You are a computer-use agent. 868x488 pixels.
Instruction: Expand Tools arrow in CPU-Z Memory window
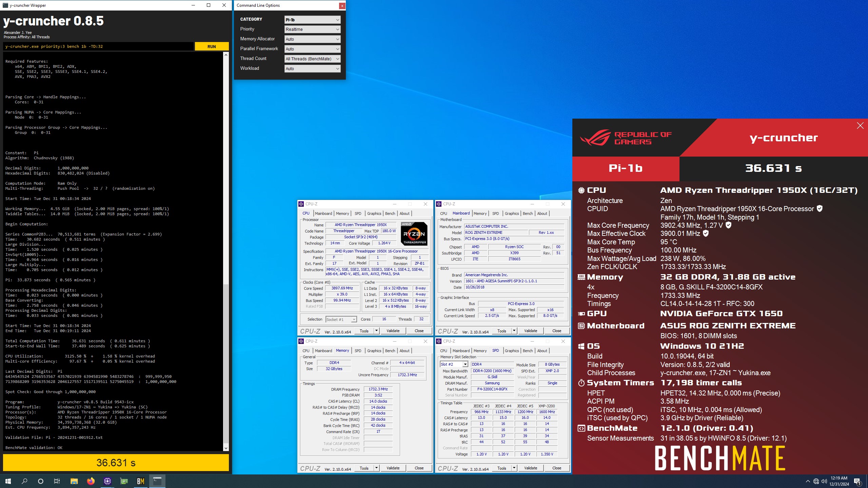(x=376, y=468)
